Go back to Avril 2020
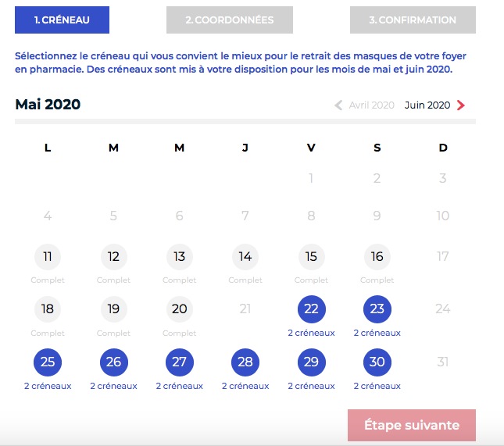 tap(371, 105)
